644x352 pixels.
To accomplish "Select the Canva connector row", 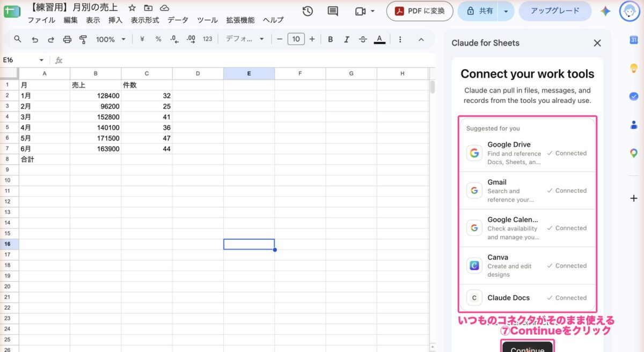I will coord(528,266).
